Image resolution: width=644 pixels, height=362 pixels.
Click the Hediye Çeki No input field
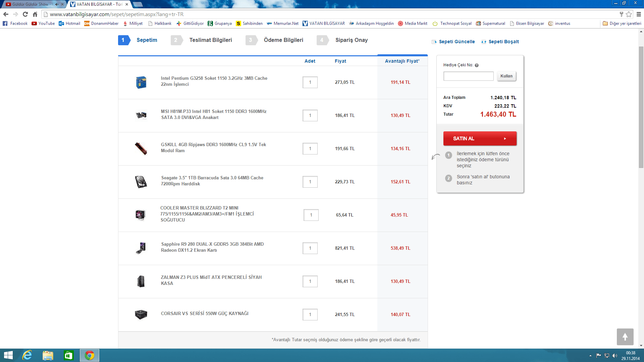click(x=468, y=76)
